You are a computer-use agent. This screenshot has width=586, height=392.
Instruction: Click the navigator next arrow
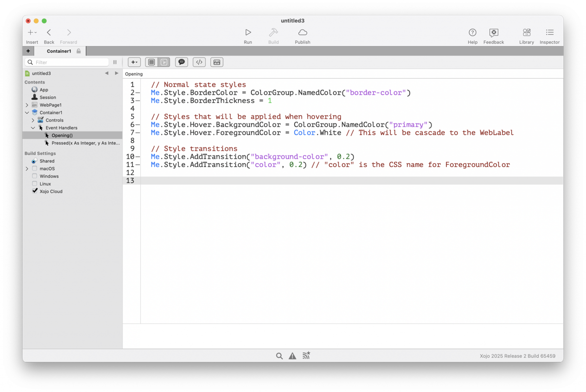pos(116,73)
